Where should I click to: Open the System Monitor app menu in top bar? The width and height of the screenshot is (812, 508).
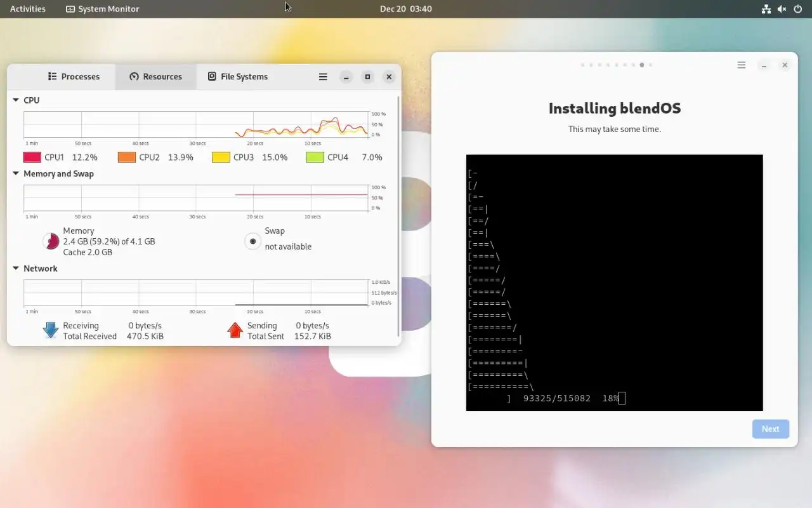pos(103,9)
